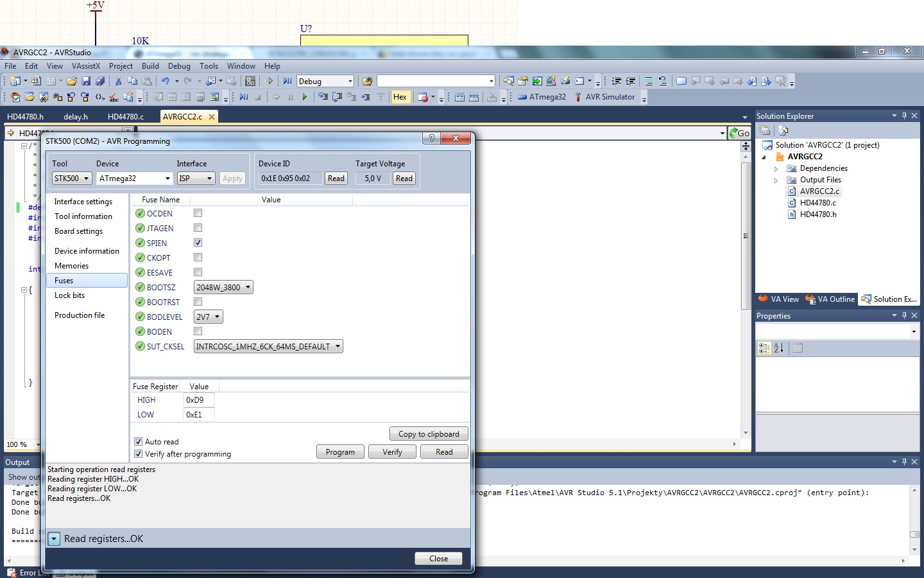Image resolution: width=924 pixels, height=578 pixels.
Task: Expand the status message arrow in programming dialog
Action: pyautogui.click(x=54, y=539)
